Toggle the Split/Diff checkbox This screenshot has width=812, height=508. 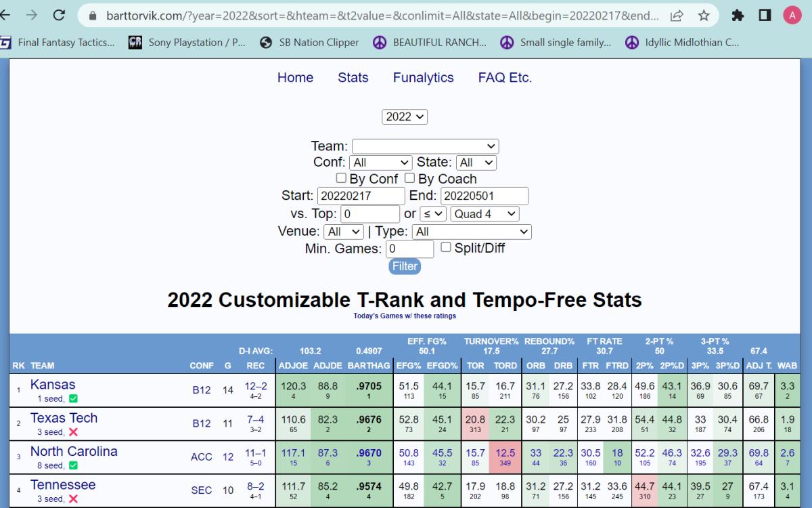coord(445,247)
